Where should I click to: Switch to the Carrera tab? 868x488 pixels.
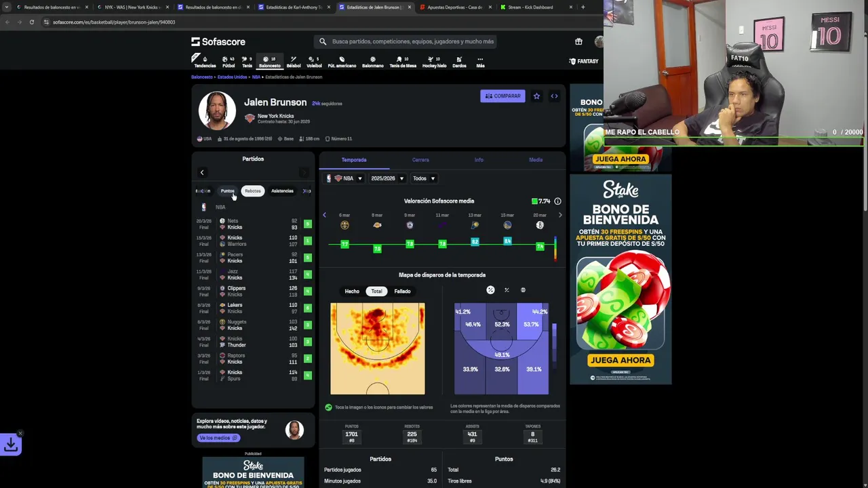pyautogui.click(x=420, y=160)
